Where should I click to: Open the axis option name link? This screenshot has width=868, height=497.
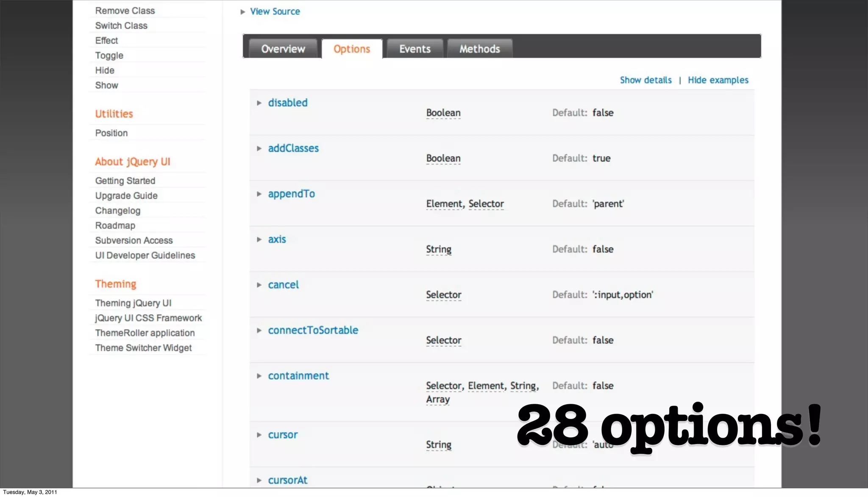click(277, 239)
